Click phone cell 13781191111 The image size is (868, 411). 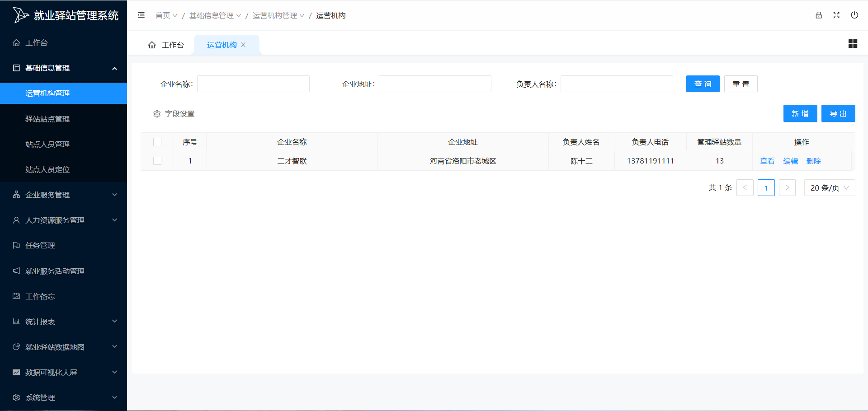click(x=651, y=161)
